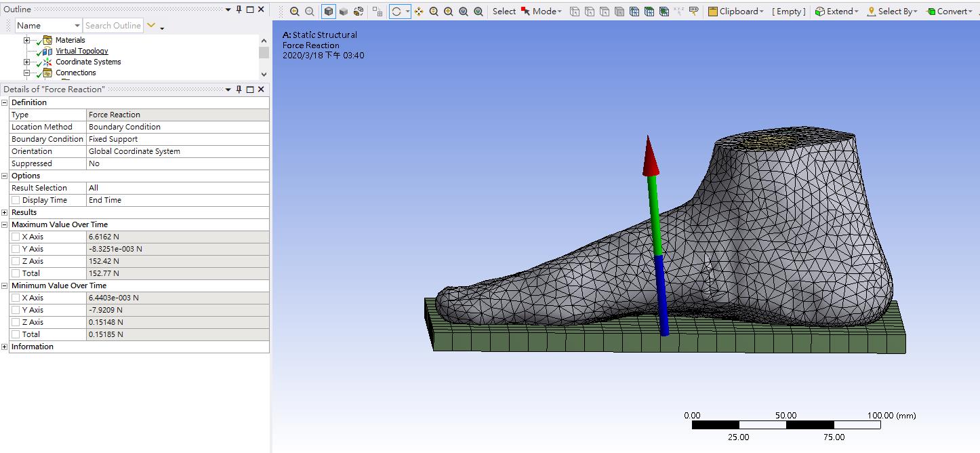Pin the Details of Force Reaction panel

(x=239, y=90)
